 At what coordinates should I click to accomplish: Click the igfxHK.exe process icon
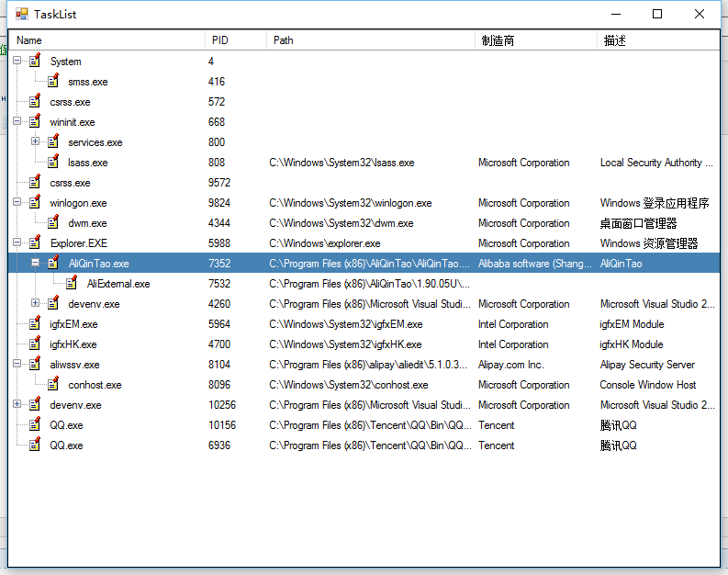pyautogui.click(x=35, y=344)
